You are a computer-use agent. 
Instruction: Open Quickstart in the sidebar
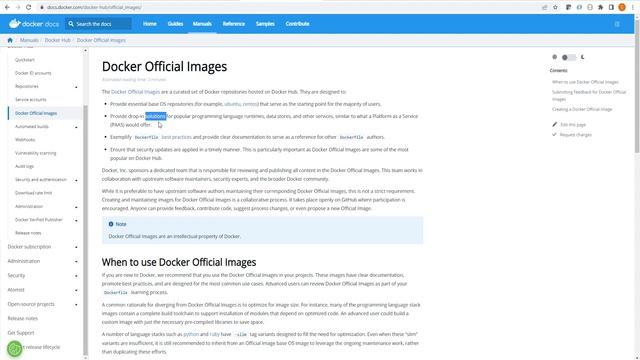[25, 60]
